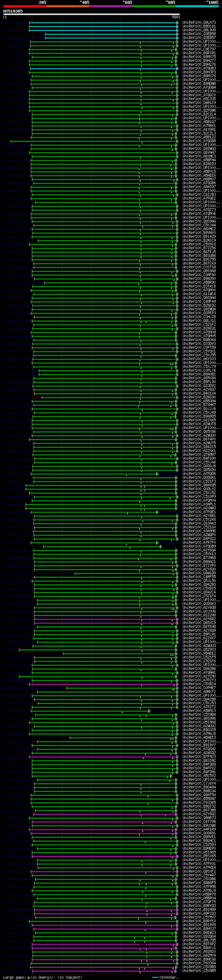The height and width of the screenshot is (980, 222).
Task: Open hit UniRef100_B9DI61
Action: click(x=199, y=26)
